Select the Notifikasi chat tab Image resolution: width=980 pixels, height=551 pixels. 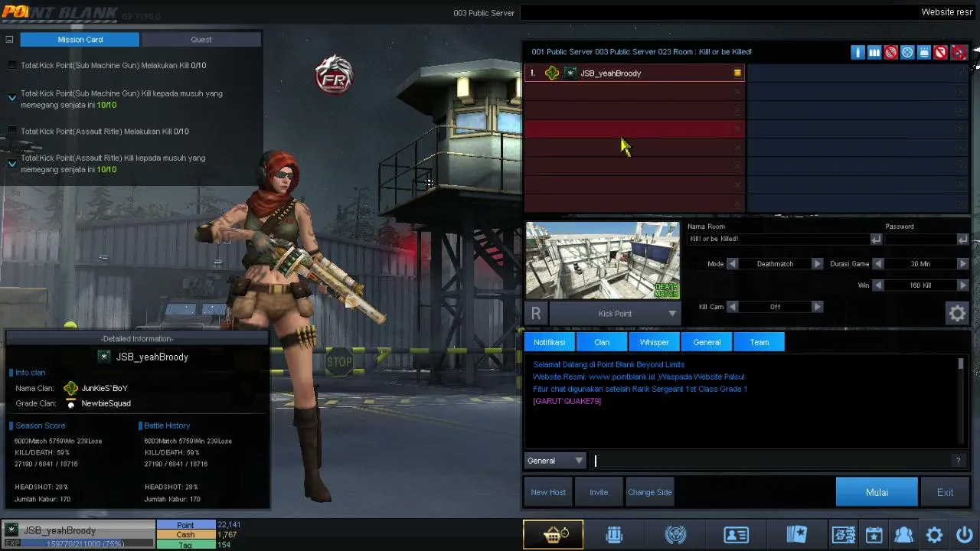point(549,342)
